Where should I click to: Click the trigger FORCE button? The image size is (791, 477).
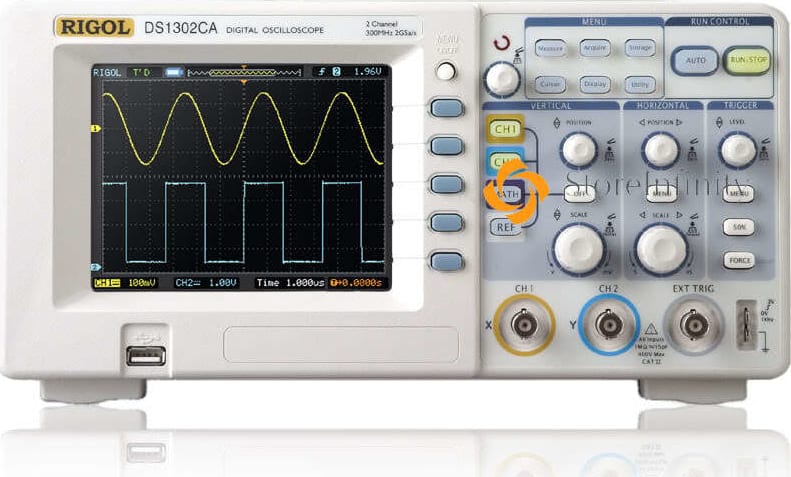(740, 260)
